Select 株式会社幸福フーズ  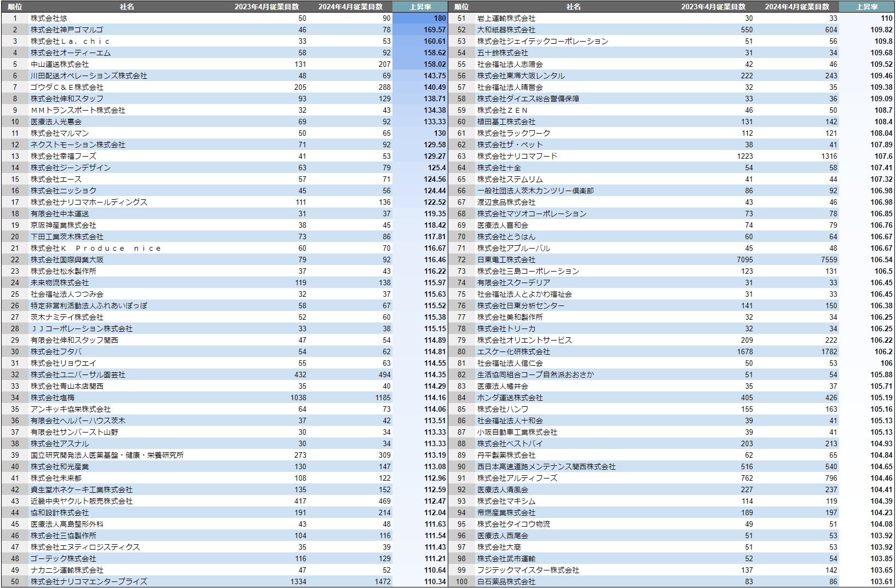[x=63, y=156]
